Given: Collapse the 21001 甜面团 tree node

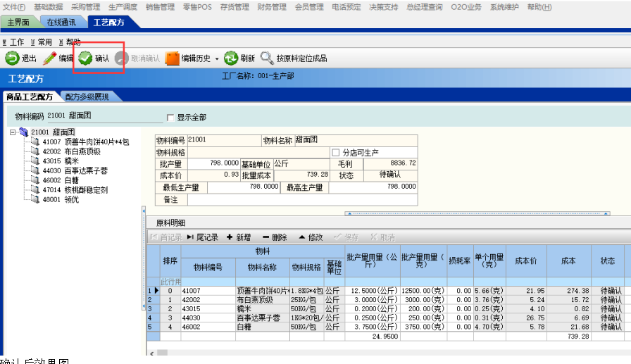Looking at the screenshot, I should 13,132.
